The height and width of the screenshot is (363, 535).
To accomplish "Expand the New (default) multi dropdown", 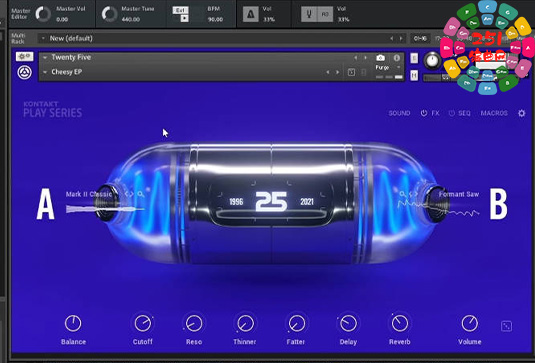I will [x=43, y=38].
